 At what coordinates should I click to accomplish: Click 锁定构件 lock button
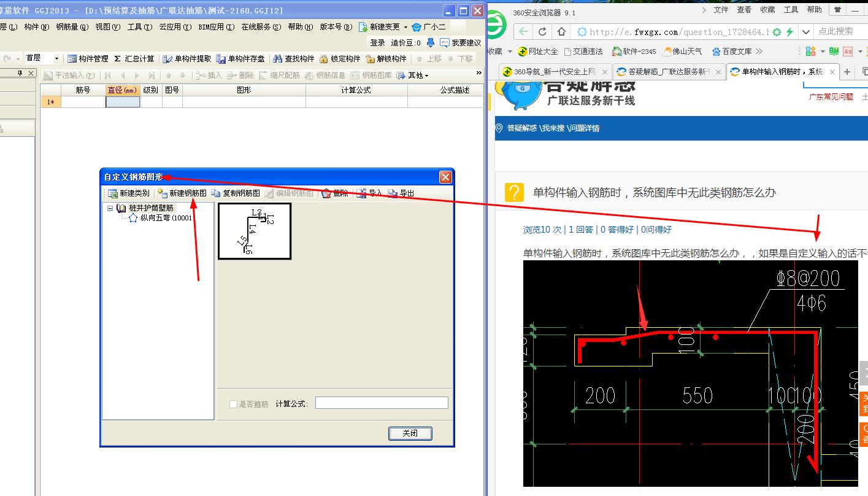pyautogui.click(x=340, y=58)
